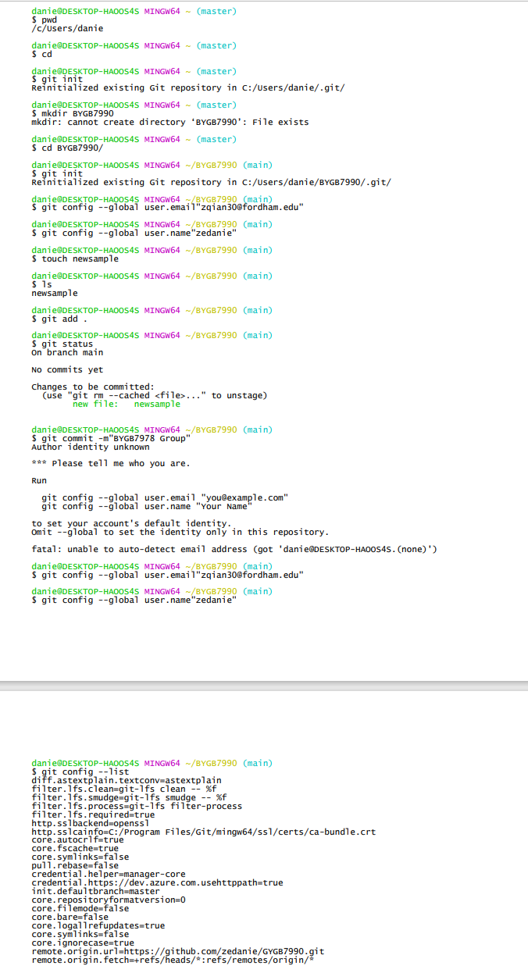Click the "$ git status" command
528x980 pixels.
point(62,344)
